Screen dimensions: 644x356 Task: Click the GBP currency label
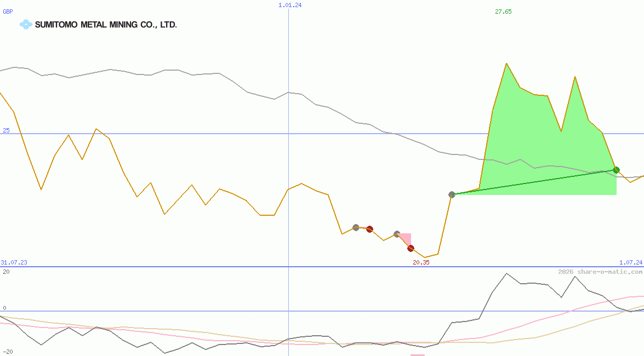[x=8, y=12]
